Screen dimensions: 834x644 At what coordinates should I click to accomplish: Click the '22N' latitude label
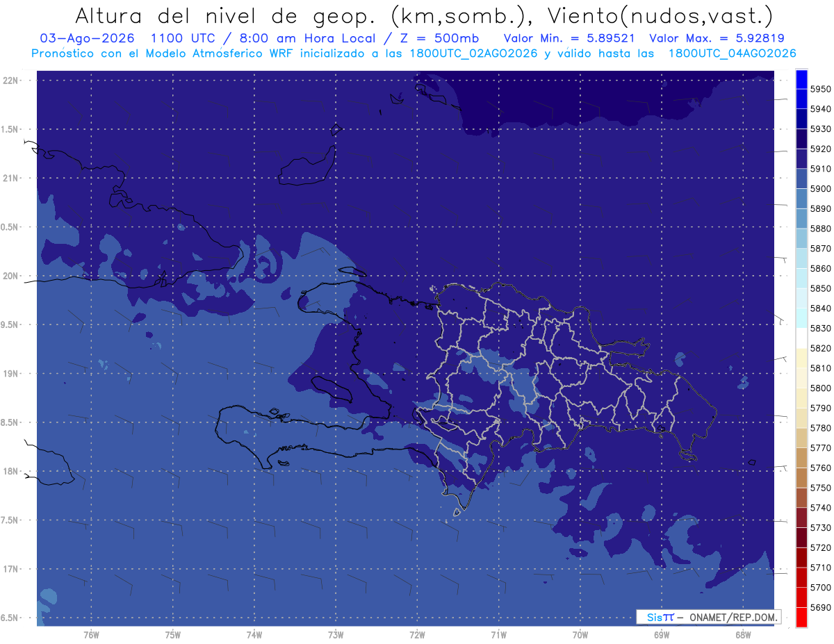click(12, 80)
